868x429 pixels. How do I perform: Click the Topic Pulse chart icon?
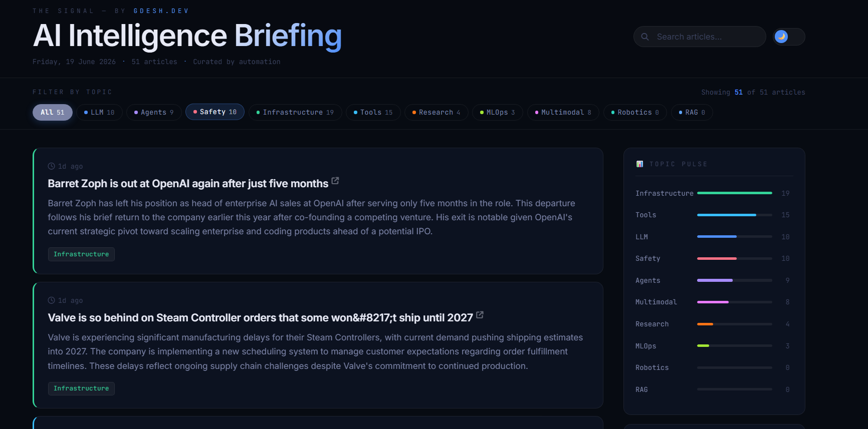click(x=639, y=164)
